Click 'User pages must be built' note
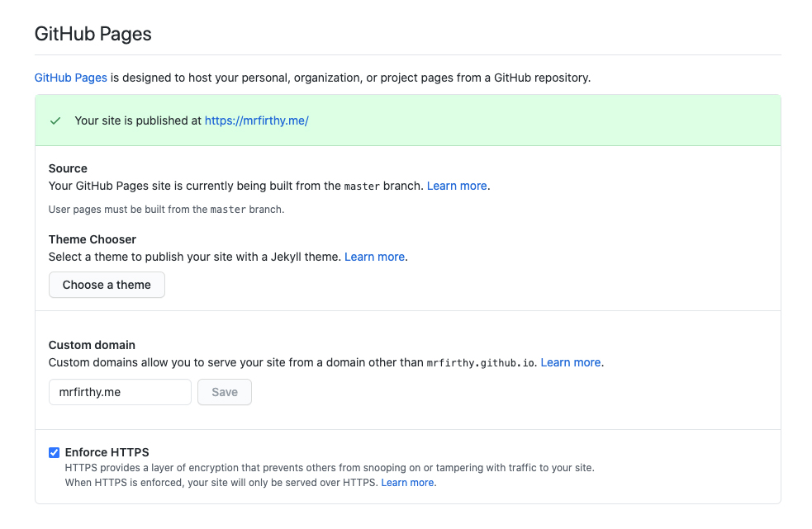Viewport: 812px width, 529px height. click(x=166, y=209)
